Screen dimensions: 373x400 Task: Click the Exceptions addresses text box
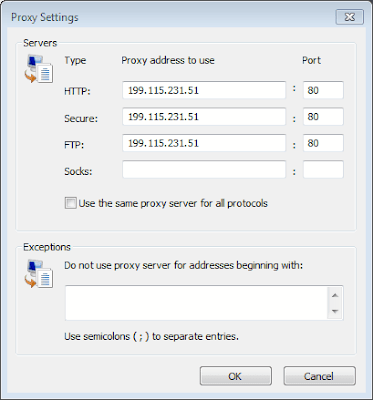(197, 303)
